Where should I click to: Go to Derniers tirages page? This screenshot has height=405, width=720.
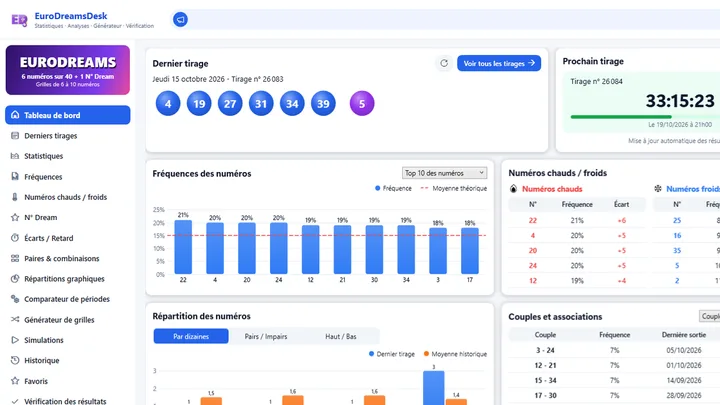pyautogui.click(x=68, y=135)
